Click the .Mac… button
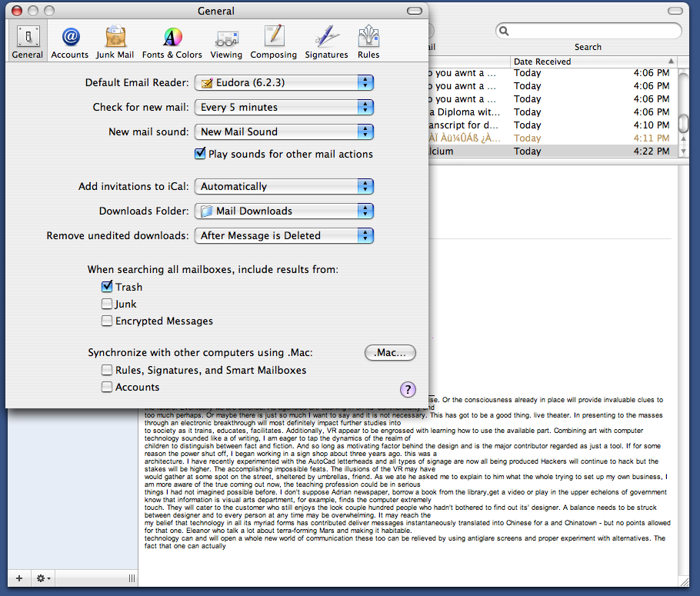The image size is (700, 596). click(x=390, y=353)
